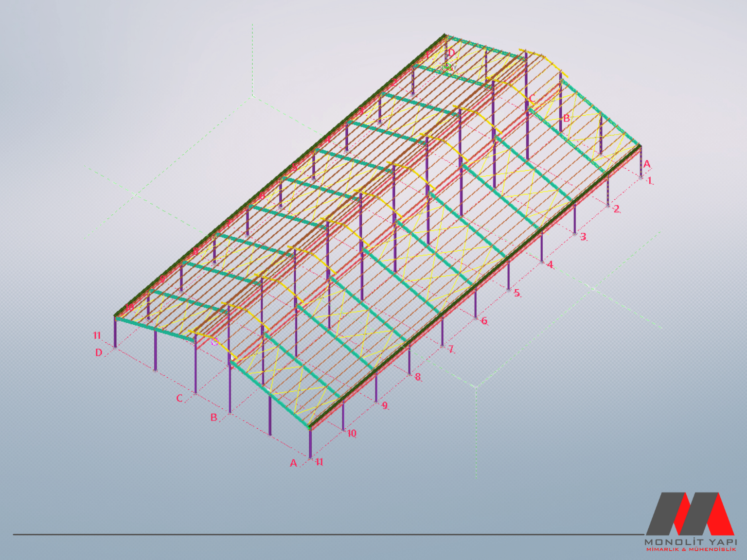Click the MİMARLIK & MÜHENDİSLİK red tagline
Viewport: 747px width, 560px height.
click(x=690, y=549)
